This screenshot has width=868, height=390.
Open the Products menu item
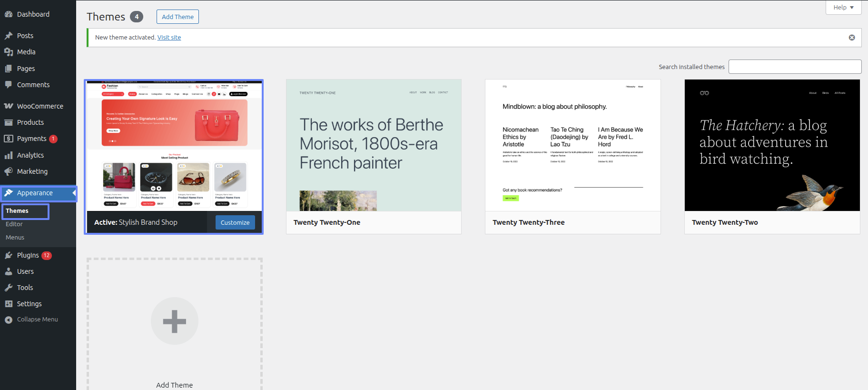coord(30,122)
